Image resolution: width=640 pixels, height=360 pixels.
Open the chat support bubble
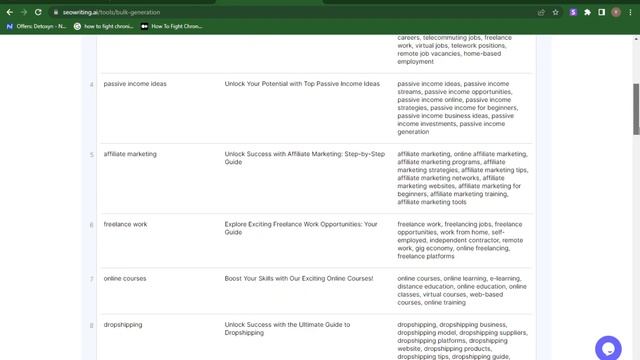[x=608, y=349]
